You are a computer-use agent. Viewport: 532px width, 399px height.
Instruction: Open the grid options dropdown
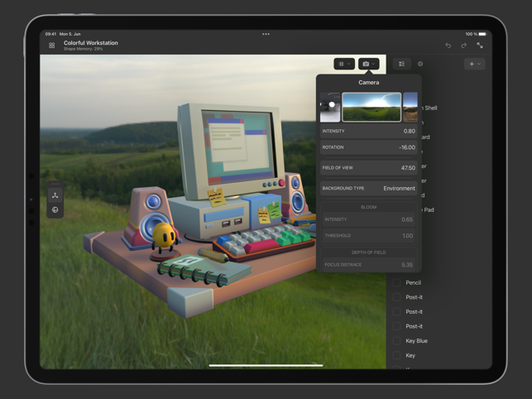tap(344, 64)
